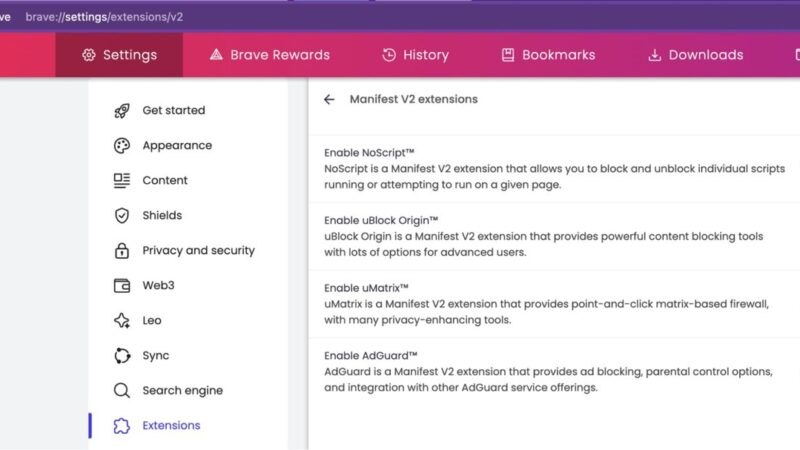Screen dimensions: 800x450
Task: Open the Settings tab
Action: coord(119,55)
